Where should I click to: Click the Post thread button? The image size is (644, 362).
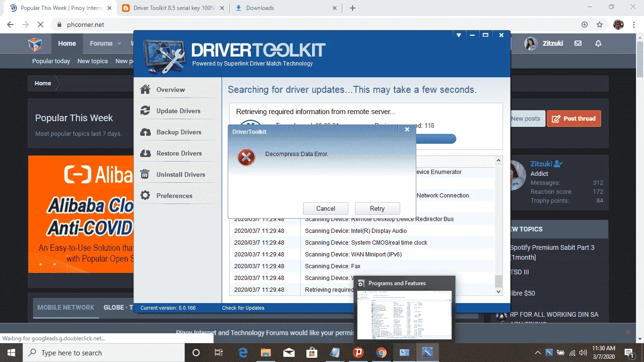coord(574,118)
